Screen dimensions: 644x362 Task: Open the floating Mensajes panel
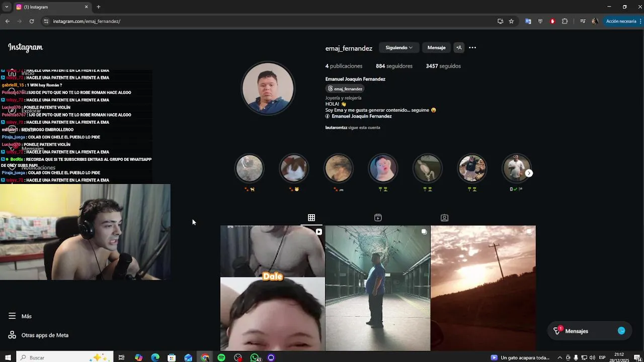coord(589,331)
